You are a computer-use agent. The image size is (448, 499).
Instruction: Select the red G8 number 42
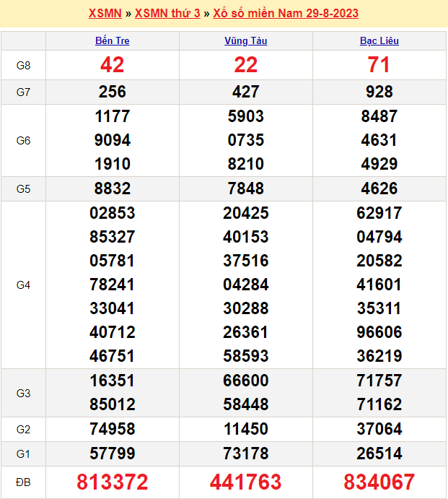(113, 65)
